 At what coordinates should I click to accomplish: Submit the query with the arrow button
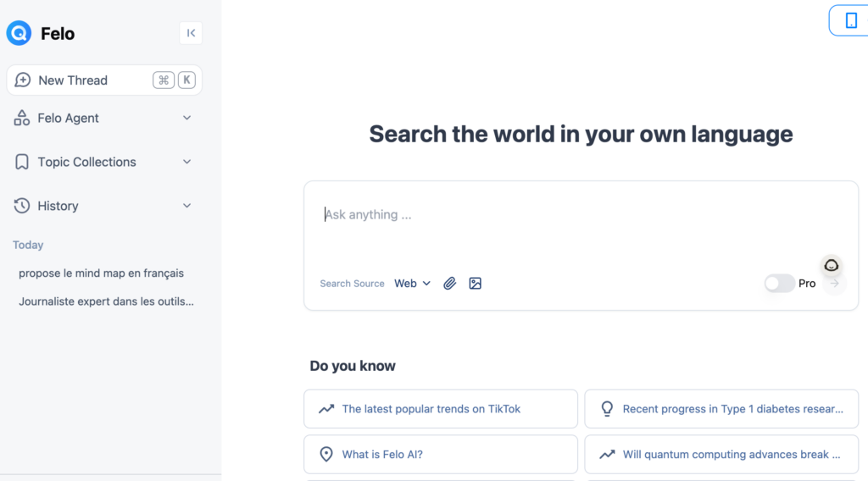[x=835, y=284]
